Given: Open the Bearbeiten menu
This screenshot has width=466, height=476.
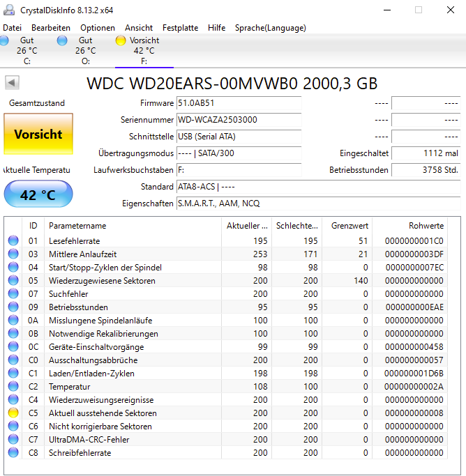Looking at the screenshot, I should (x=51, y=28).
